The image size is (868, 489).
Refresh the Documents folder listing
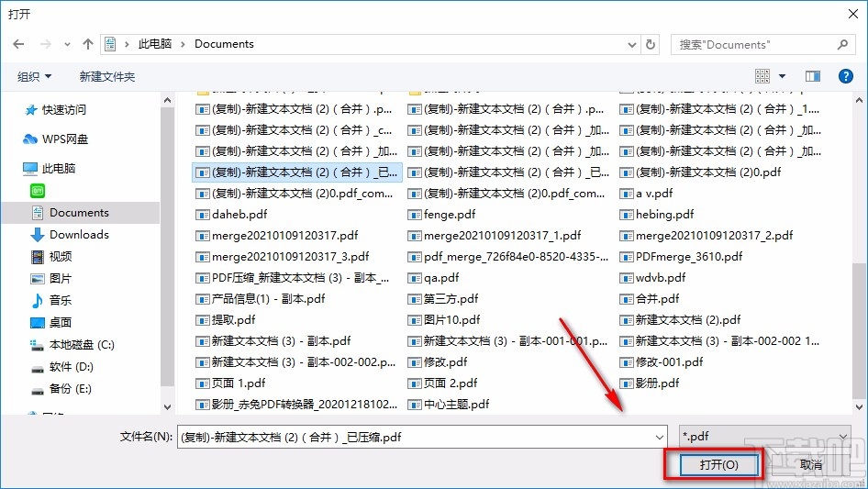point(651,44)
